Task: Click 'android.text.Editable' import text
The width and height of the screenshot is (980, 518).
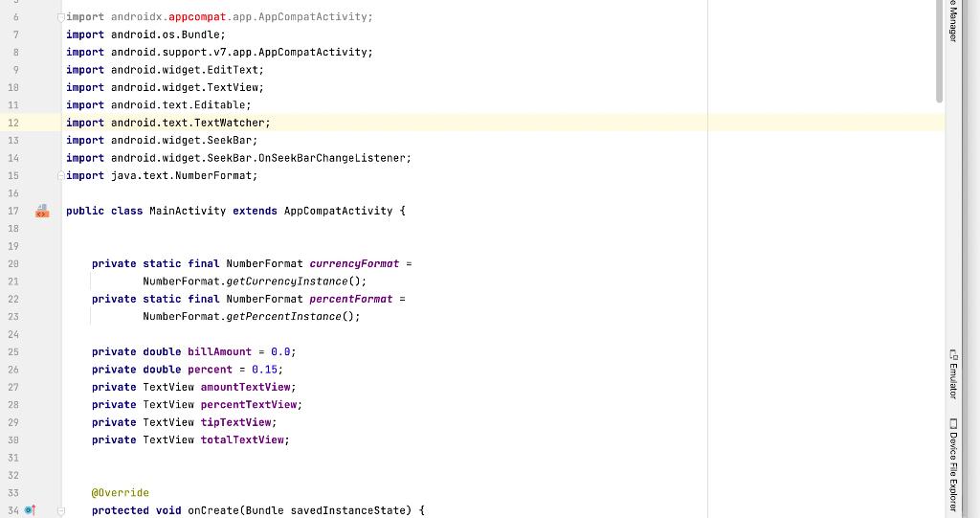Action: point(178,105)
